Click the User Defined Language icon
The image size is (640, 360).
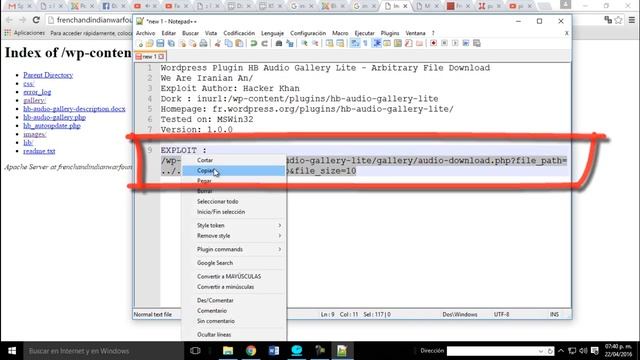[387, 43]
